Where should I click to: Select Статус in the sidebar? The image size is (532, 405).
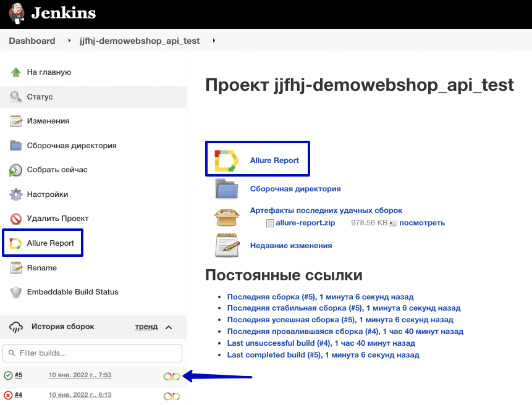[x=40, y=96]
